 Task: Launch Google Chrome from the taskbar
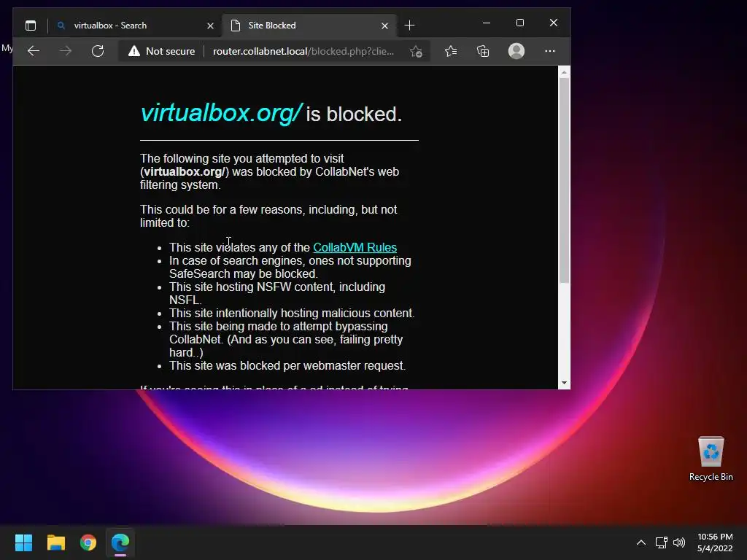click(x=88, y=542)
